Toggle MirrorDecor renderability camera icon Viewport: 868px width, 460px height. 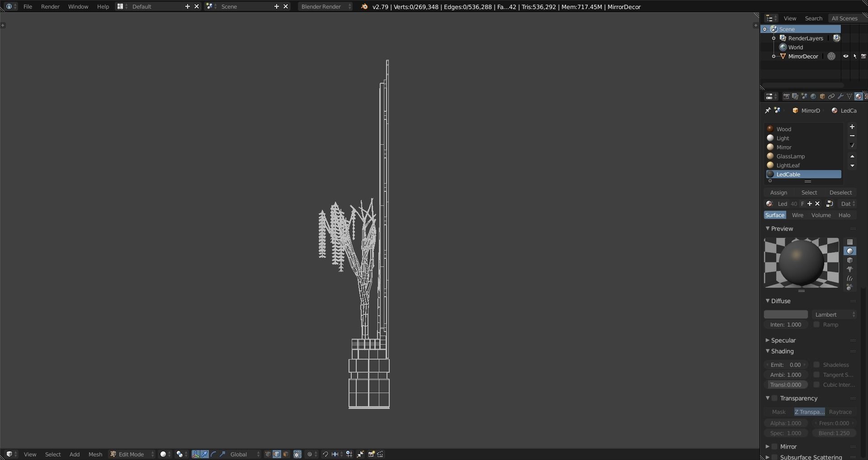(x=863, y=56)
